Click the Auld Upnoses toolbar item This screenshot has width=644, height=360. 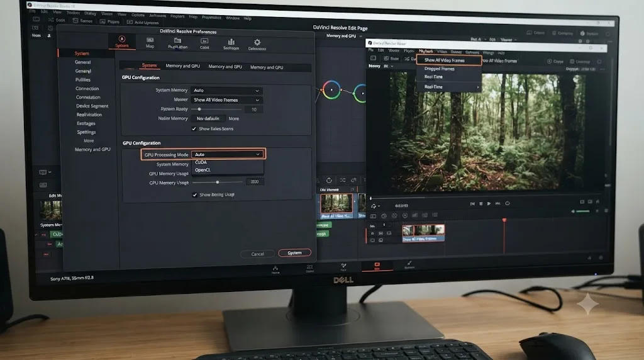tap(143, 22)
